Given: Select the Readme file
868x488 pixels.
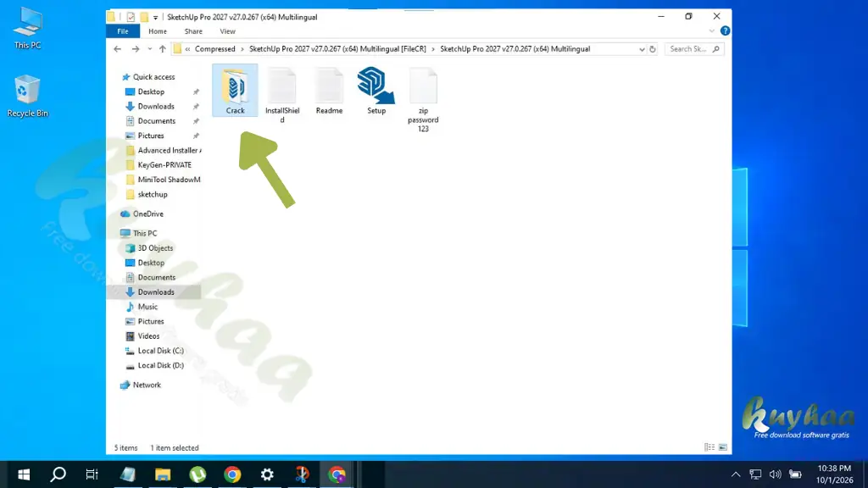Looking at the screenshot, I should click(329, 90).
